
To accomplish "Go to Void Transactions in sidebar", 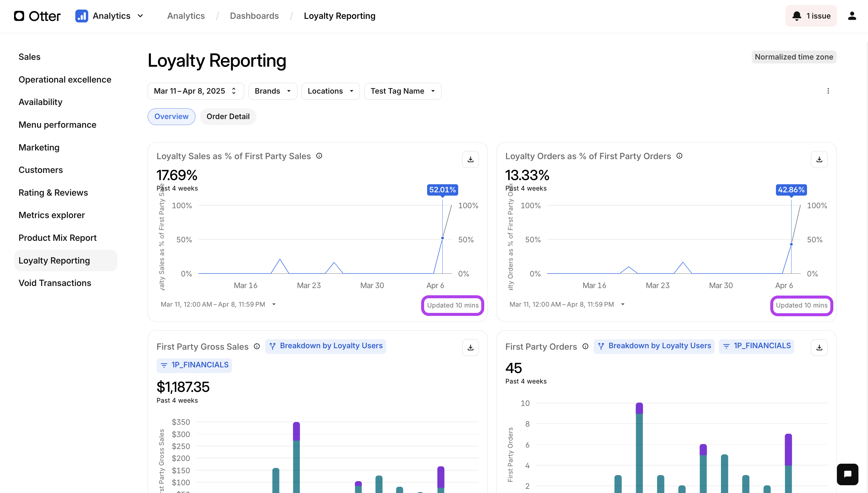I will pos(55,283).
